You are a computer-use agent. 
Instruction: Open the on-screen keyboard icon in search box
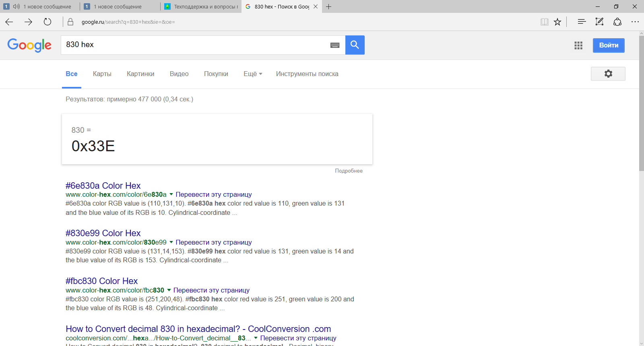(x=335, y=45)
